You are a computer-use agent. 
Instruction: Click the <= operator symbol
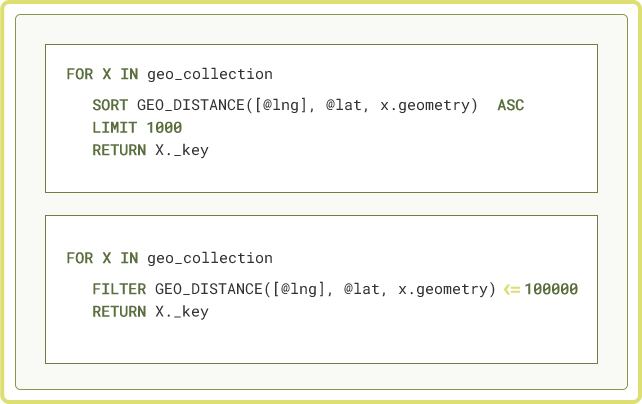point(512,289)
